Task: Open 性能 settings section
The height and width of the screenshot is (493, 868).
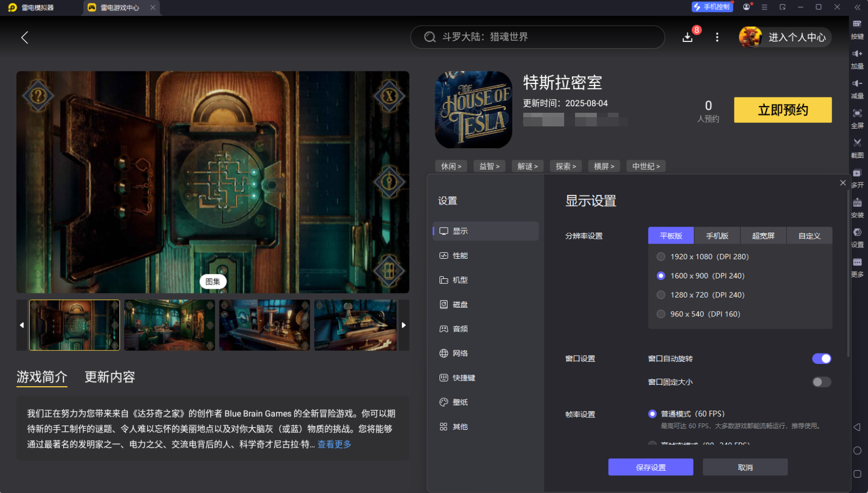Action: (x=486, y=255)
